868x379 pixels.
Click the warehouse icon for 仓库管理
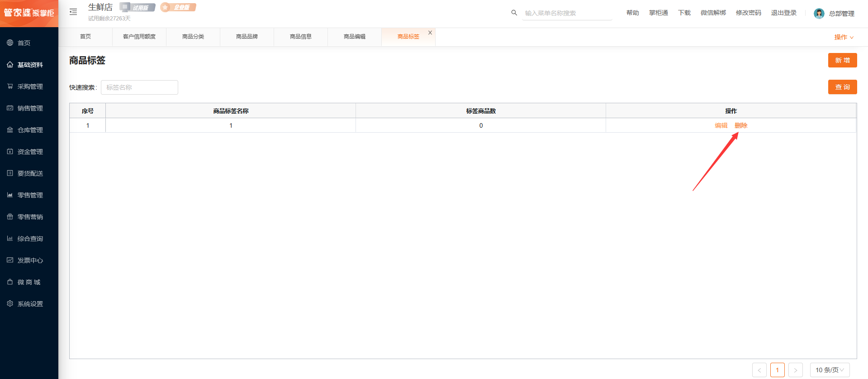pos(10,130)
